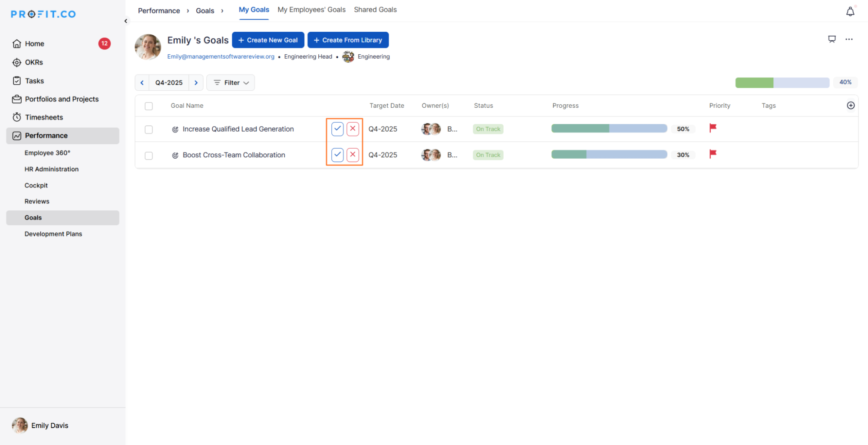
Task: Click the Target Date column header
Action: pyautogui.click(x=386, y=106)
